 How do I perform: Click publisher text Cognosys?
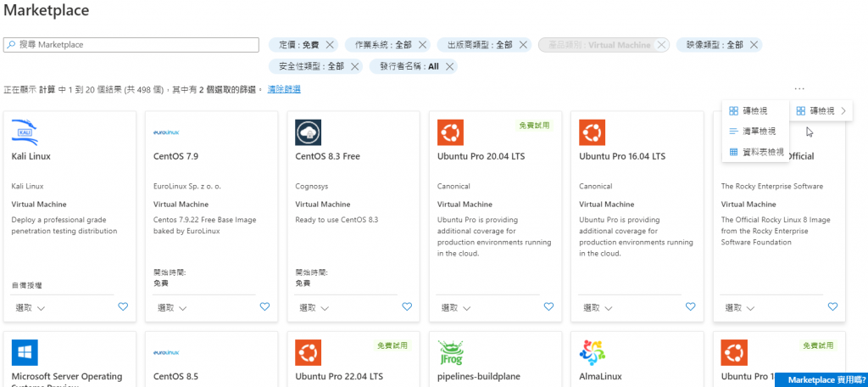click(312, 187)
